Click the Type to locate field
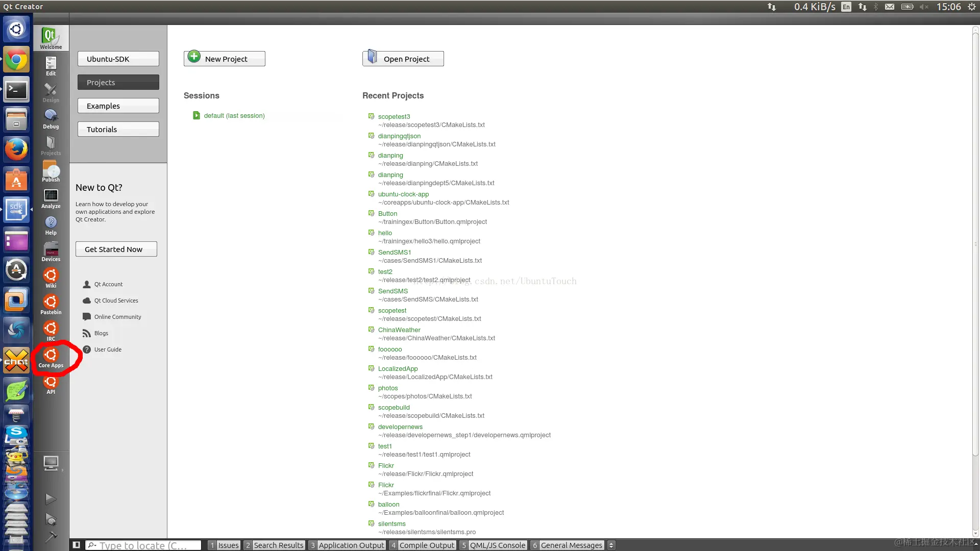 coord(148,545)
